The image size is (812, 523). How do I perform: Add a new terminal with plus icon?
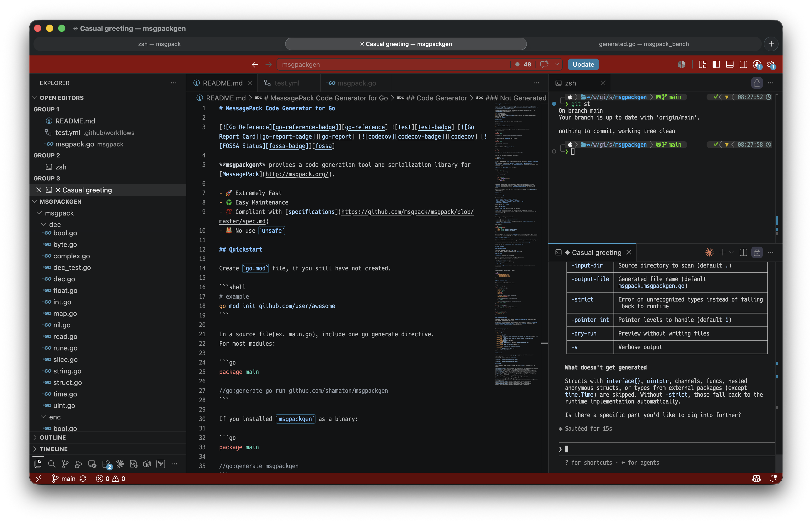[x=723, y=252]
